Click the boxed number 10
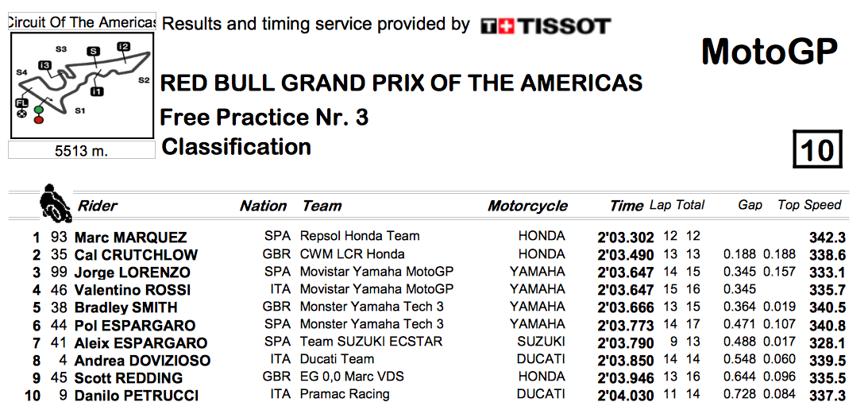Image resolution: width=868 pixels, height=406 pixels. tap(817, 149)
